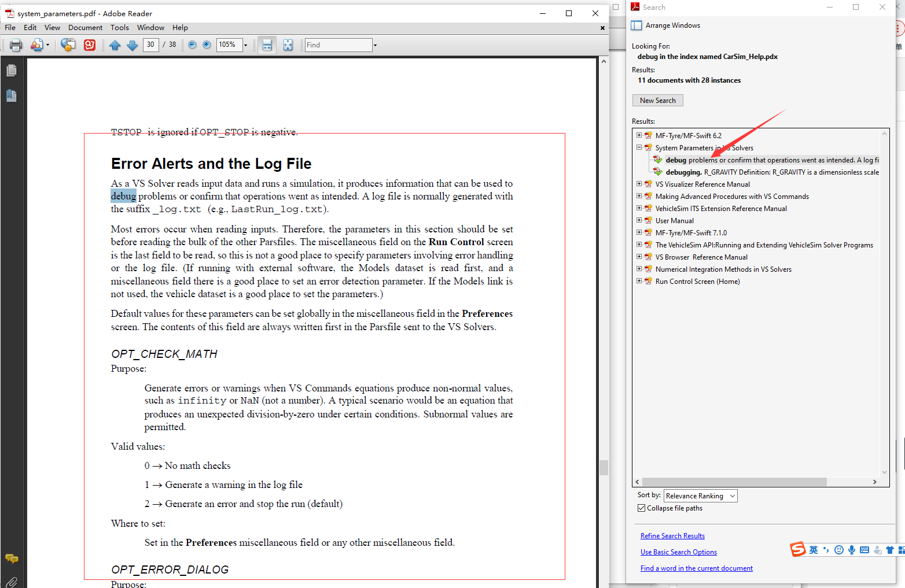The image size is (905, 588).
Task: Open the Help menu
Action: tap(180, 28)
